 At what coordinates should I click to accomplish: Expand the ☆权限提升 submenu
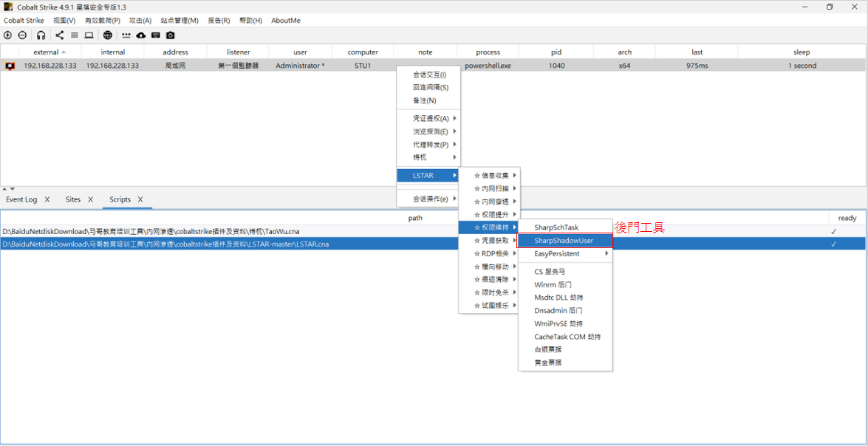point(489,214)
